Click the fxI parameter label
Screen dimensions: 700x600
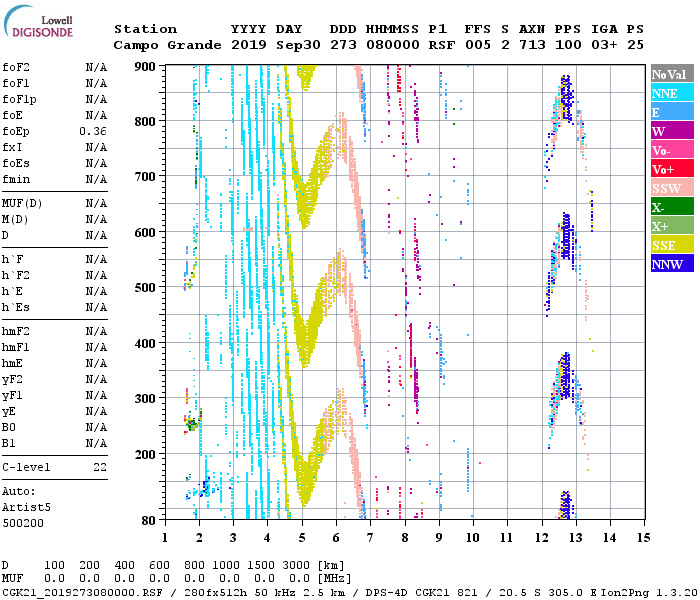click(x=12, y=147)
